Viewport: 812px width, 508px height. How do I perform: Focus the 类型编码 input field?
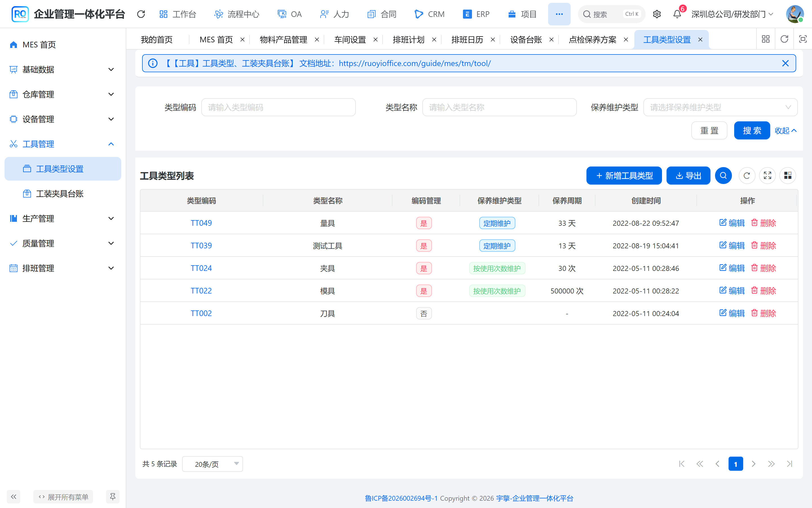click(278, 107)
